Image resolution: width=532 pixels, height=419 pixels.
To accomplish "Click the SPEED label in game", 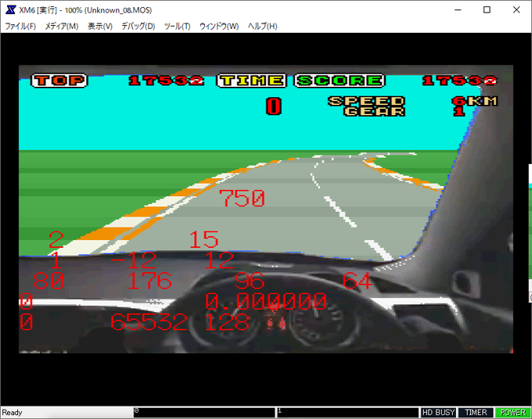I will pos(366,101).
